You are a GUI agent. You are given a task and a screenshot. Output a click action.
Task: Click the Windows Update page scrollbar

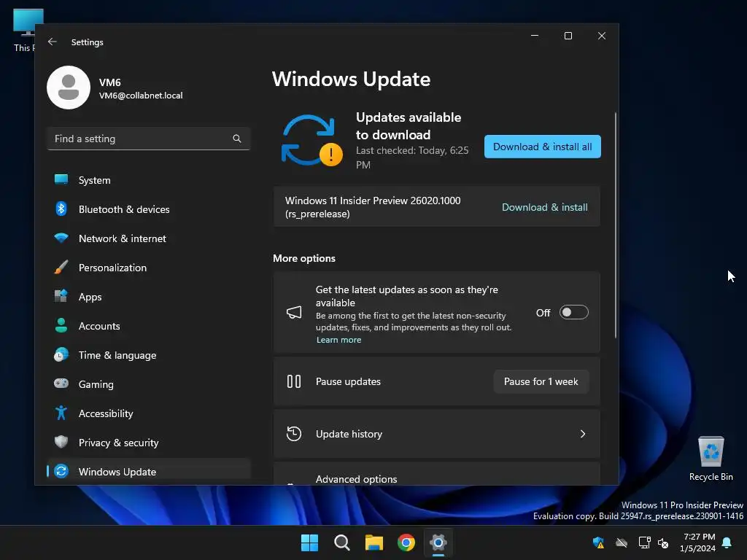coord(616,225)
